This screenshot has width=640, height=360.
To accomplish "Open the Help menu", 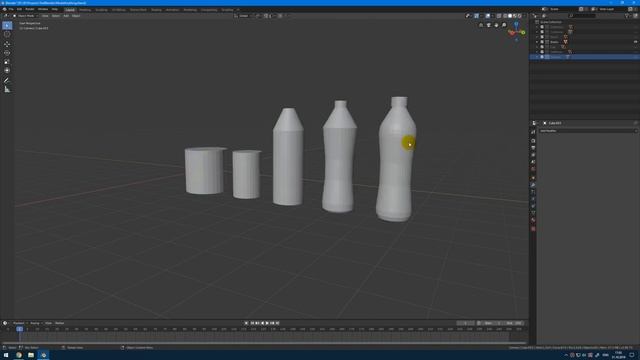I will pos(55,9).
